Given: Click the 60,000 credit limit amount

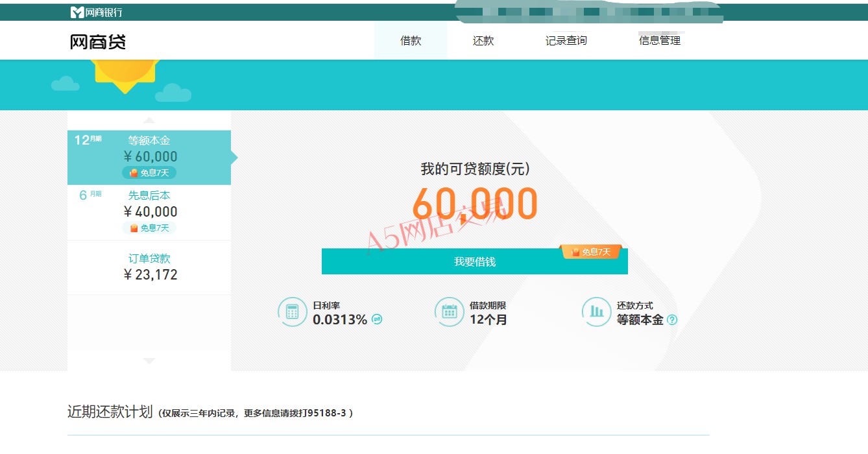Looking at the screenshot, I should (x=475, y=204).
